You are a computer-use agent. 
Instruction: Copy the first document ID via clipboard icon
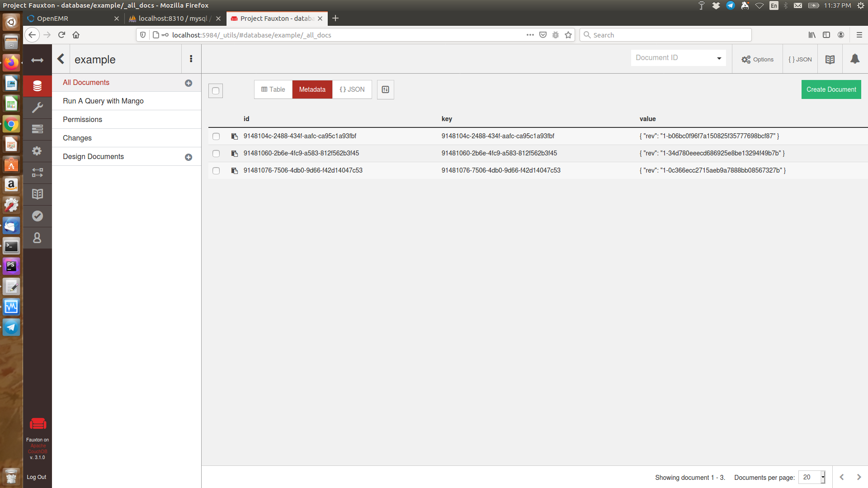point(234,136)
